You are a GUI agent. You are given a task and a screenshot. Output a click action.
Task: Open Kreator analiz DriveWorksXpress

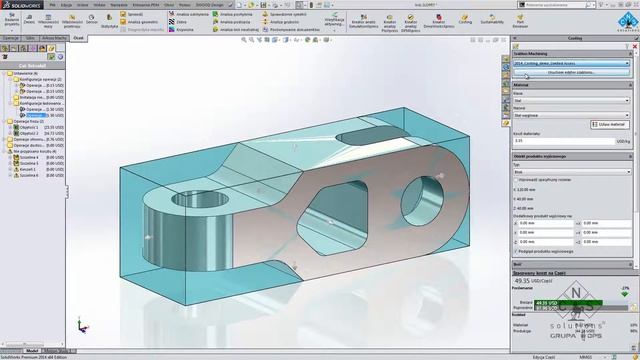point(439,21)
